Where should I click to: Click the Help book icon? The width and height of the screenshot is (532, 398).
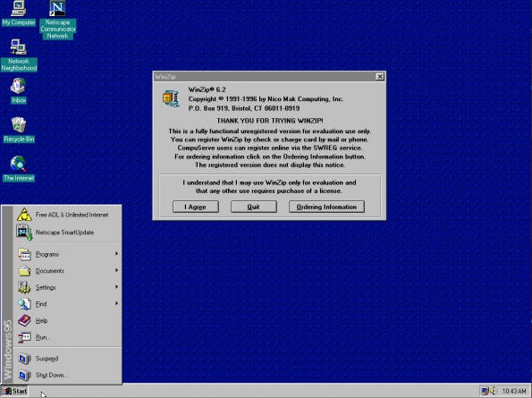[24, 321]
